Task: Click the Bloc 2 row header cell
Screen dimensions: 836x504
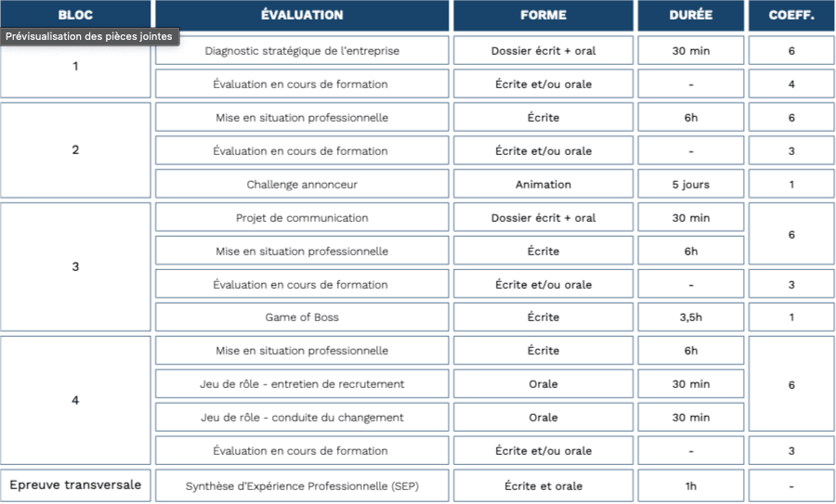Action: click(x=75, y=150)
